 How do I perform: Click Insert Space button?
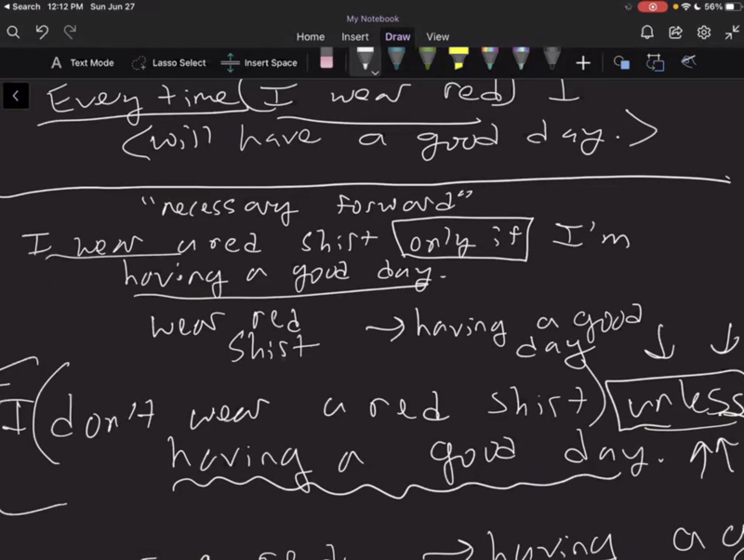click(x=259, y=62)
